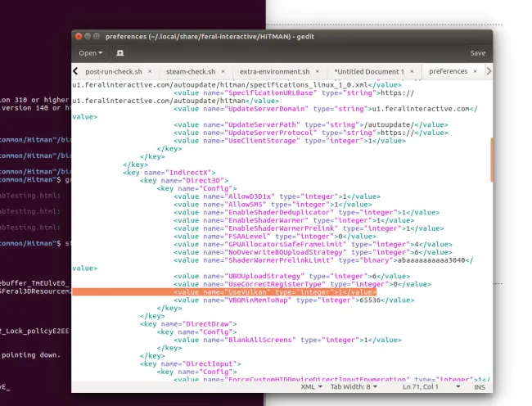Click the UpdateServerPath line

coord(311,124)
